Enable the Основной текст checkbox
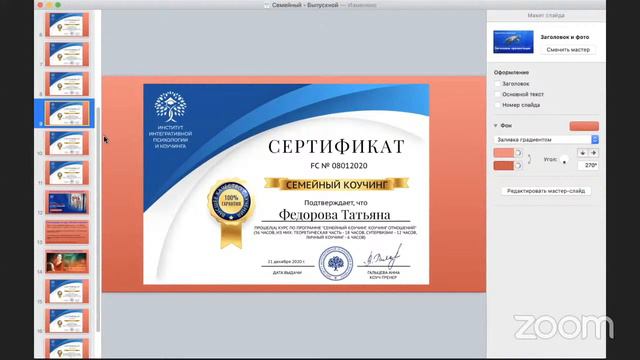640x360 pixels. click(498, 94)
